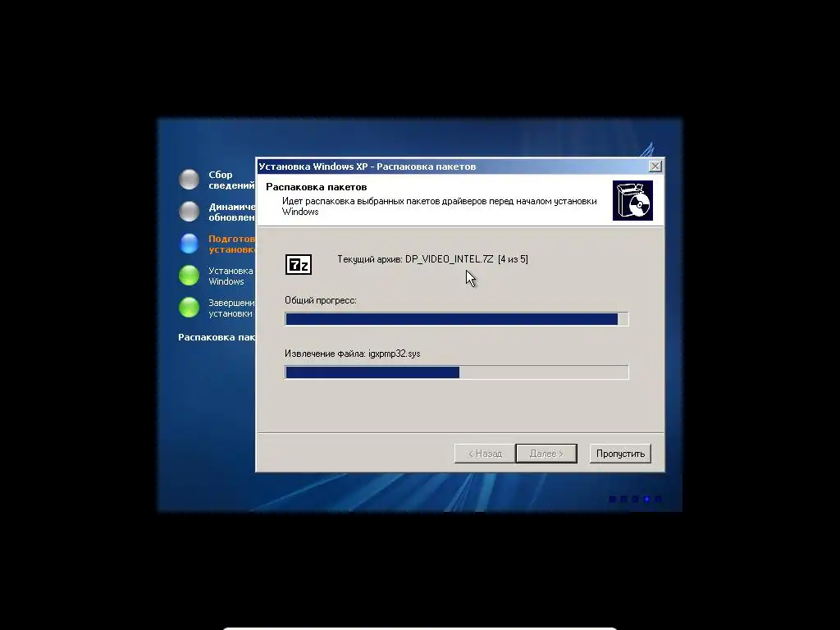This screenshot has width=840, height=630.
Task: Click the orange Подготовка sidebar label
Action: click(231, 244)
